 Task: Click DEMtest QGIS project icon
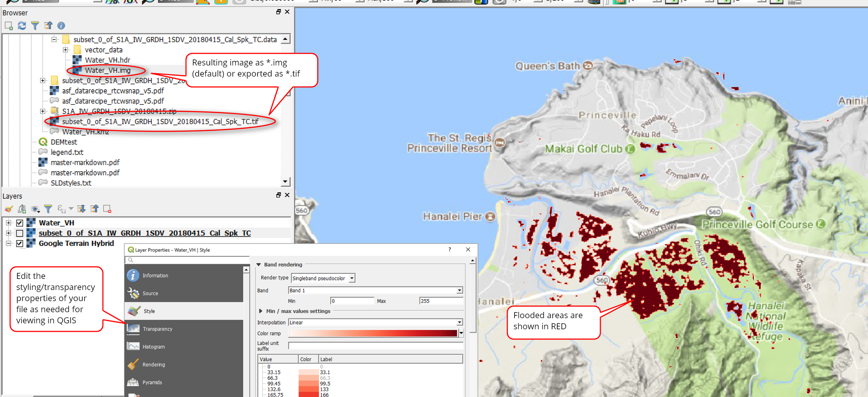point(43,142)
